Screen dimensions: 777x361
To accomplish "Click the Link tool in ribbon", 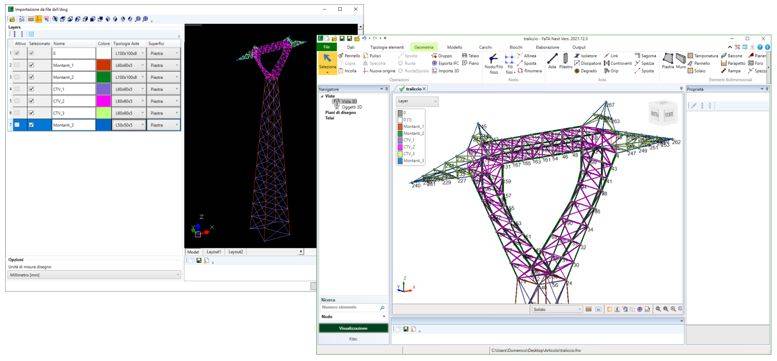I will tap(610, 56).
